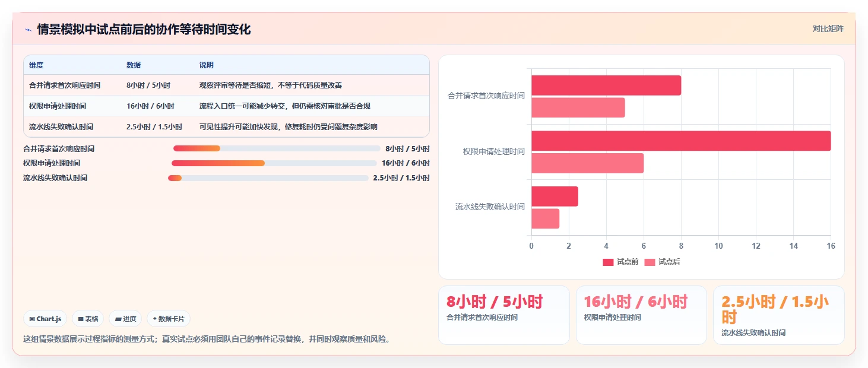This screenshot has height=368, width=868.
Task: Select the Chart.js chip
Action: click(x=46, y=319)
